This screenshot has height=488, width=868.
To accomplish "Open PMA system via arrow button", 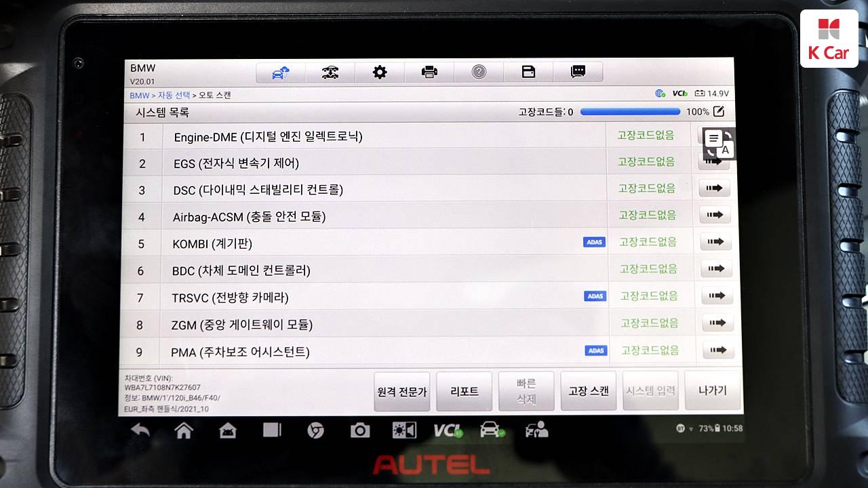I will point(718,350).
